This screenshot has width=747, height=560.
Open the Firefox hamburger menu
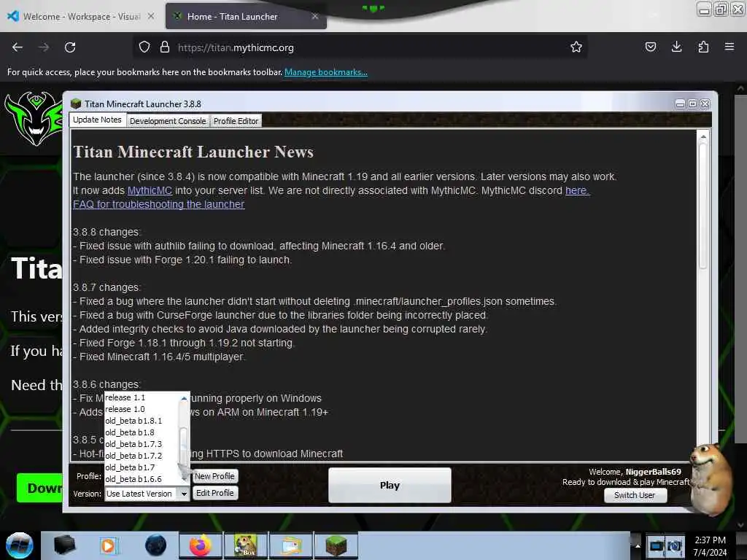coord(729,47)
